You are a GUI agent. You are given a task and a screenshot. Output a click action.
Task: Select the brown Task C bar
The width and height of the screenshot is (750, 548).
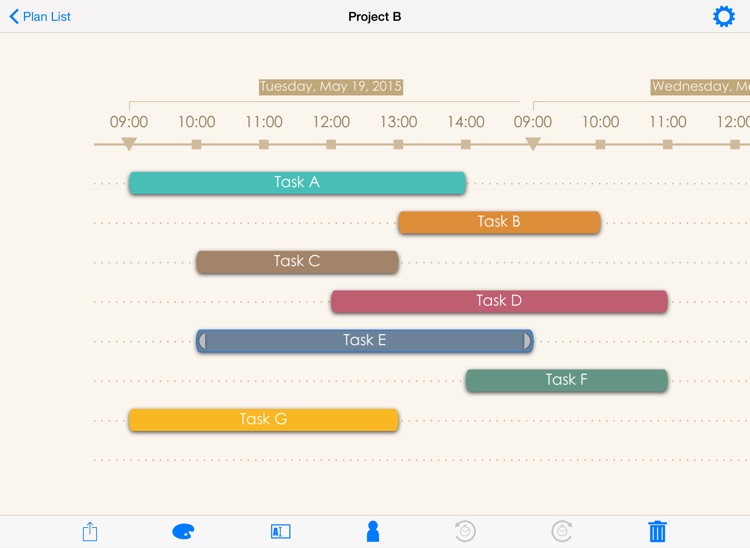pyautogui.click(x=297, y=262)
